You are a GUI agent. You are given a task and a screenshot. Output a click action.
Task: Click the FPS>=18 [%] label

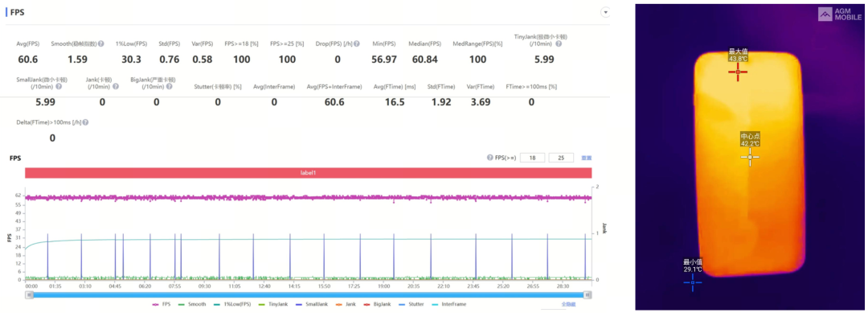(241, 43)
